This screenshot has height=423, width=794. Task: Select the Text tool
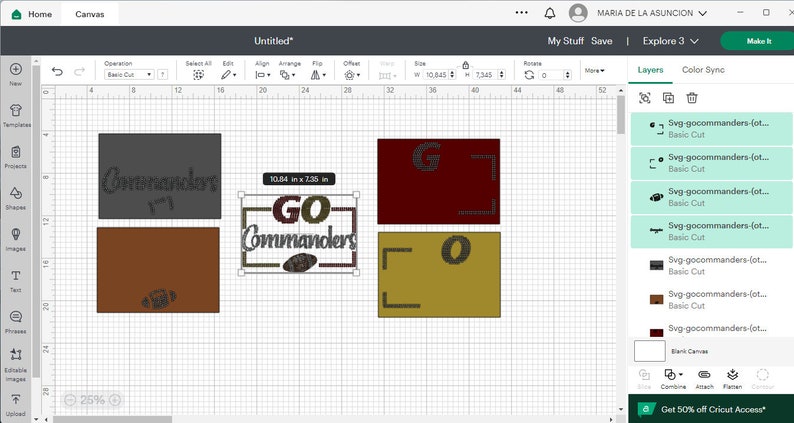[x=16, y=281]
